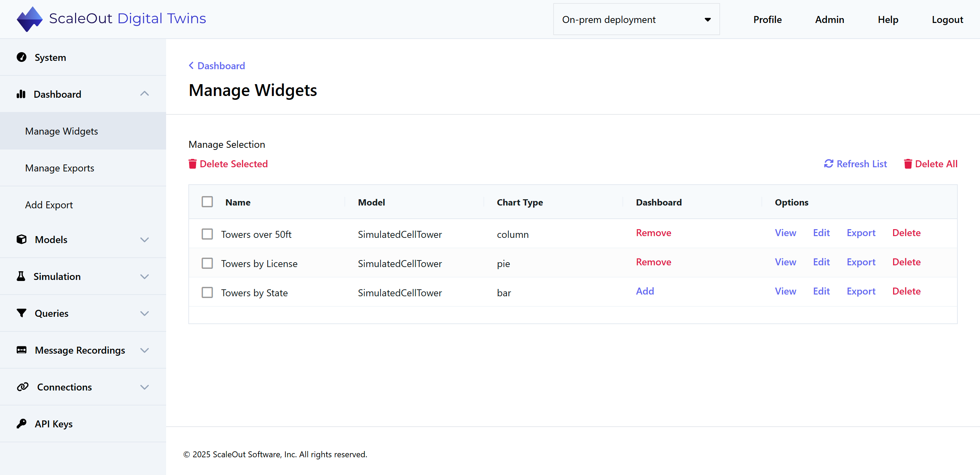Delete the Towers by State widget
Screen dimensions: 980x475
906,291
